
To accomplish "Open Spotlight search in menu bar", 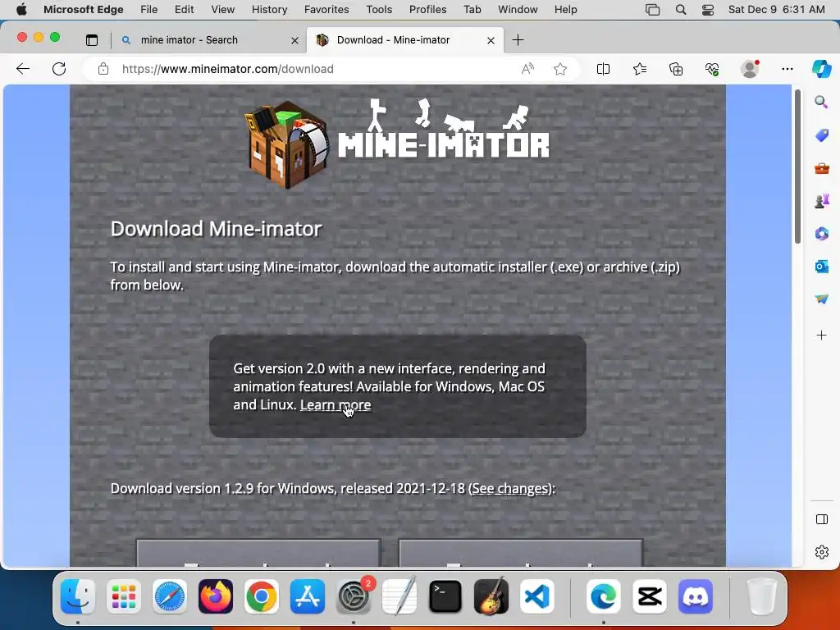I will click(x=681, y=10).
